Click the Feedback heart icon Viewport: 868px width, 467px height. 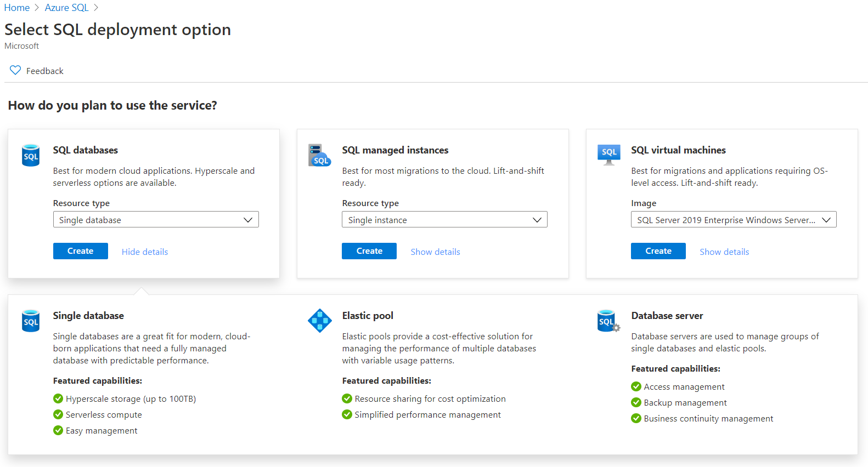(x=15, y=70)
